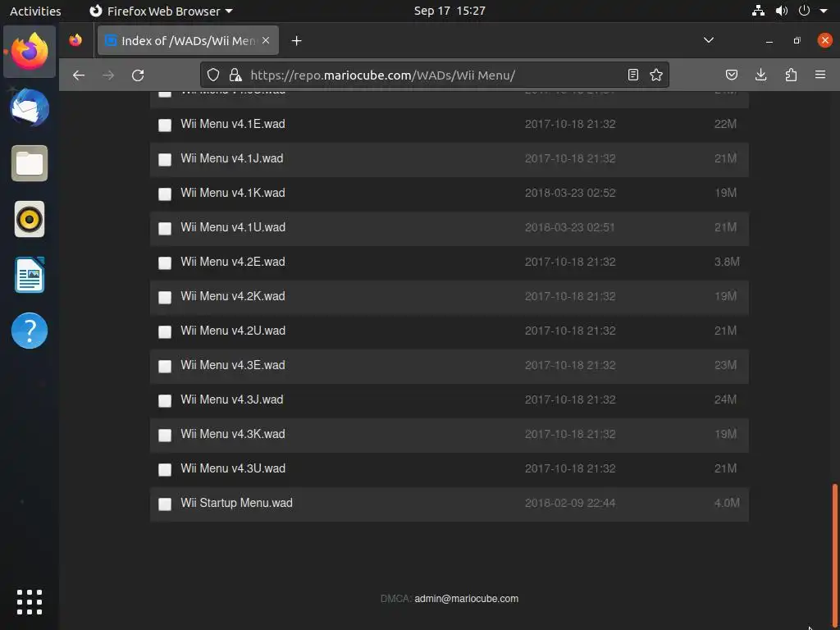Show site security padlock information
This screenshot has height=630, width=840.
pyautogui.click(x=235, y=75)
